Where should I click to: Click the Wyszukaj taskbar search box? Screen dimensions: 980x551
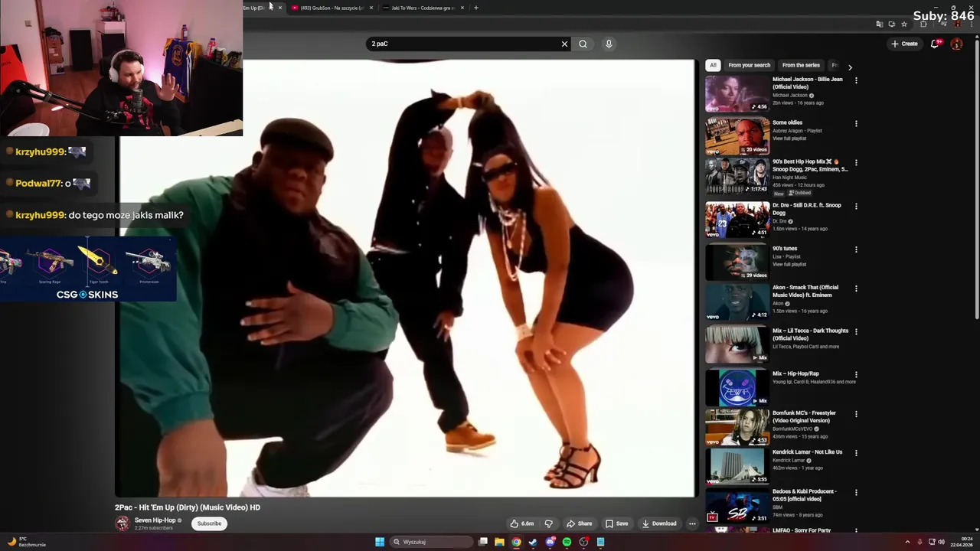431,542
